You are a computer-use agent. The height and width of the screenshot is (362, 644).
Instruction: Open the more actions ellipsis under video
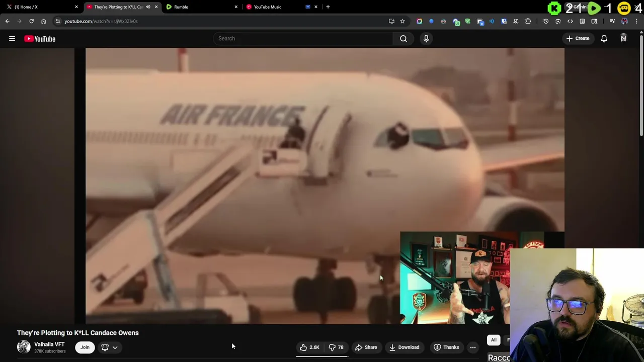tap(472, 347)
